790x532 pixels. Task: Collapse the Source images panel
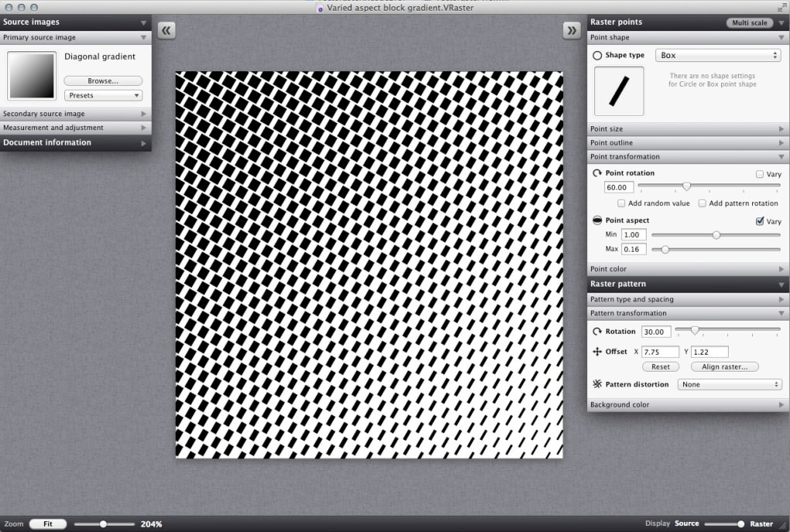(x=143, y=22)
